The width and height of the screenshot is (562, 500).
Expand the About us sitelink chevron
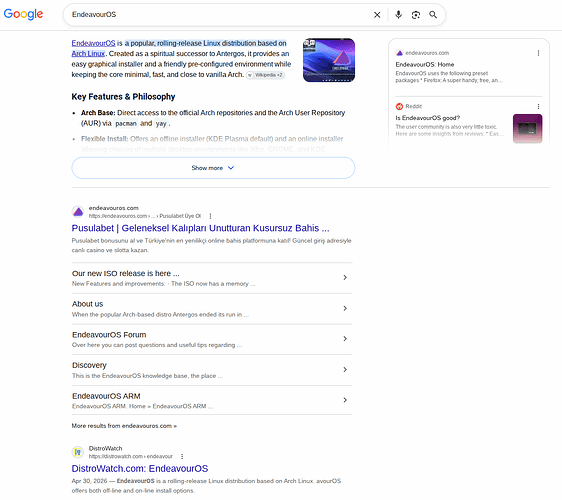[345, 308]
